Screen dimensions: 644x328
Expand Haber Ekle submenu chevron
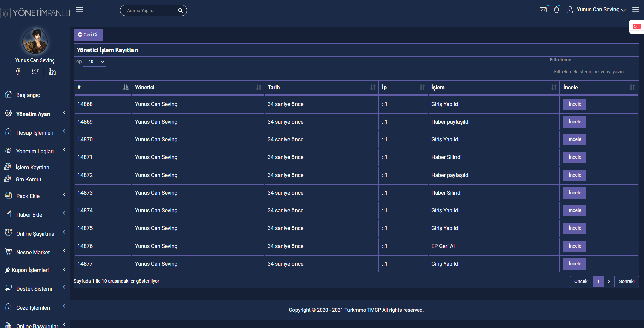64,213
